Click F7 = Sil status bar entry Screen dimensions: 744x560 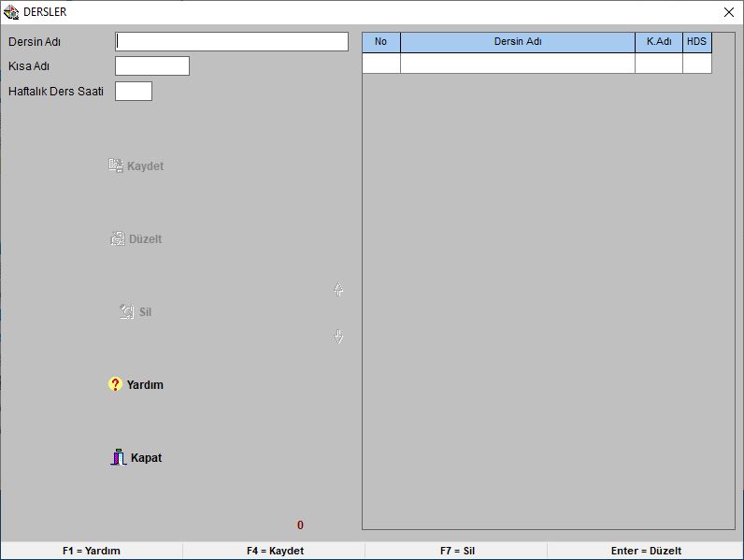(457, 551)
